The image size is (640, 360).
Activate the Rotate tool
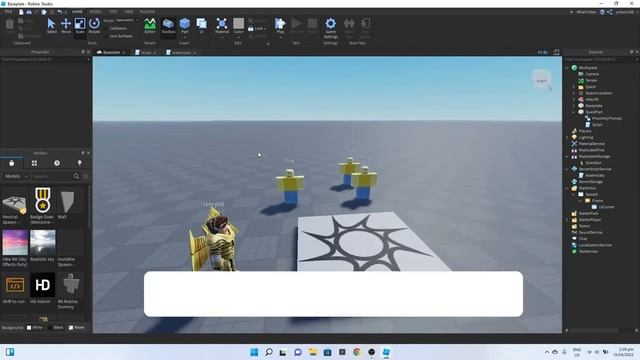tap(94, 25)
